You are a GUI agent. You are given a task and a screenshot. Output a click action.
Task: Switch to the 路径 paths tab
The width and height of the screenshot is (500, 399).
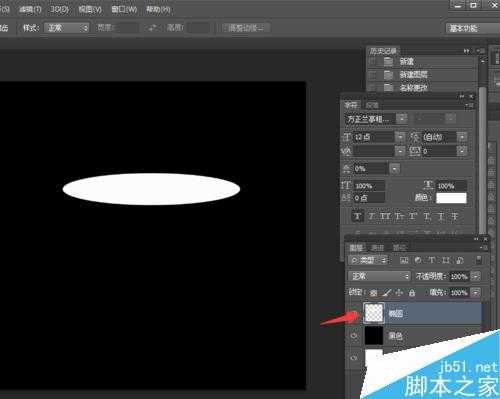pos(399,248)
